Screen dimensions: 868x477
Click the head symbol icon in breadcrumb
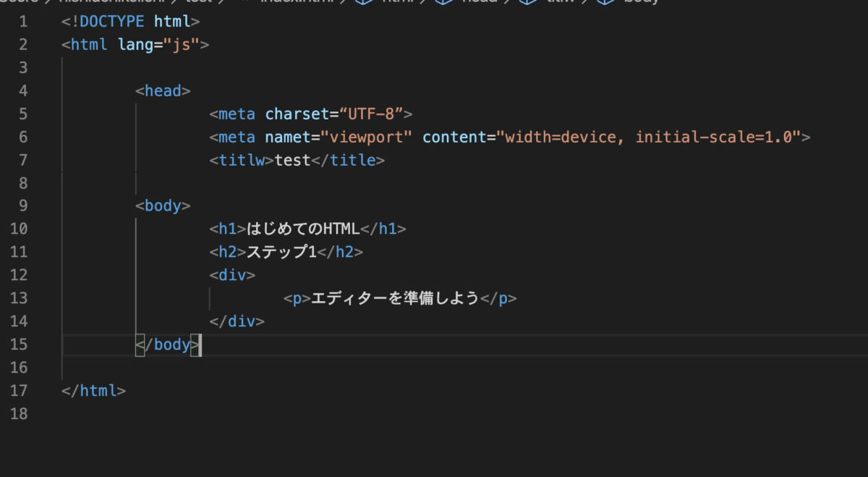[443, 2]
